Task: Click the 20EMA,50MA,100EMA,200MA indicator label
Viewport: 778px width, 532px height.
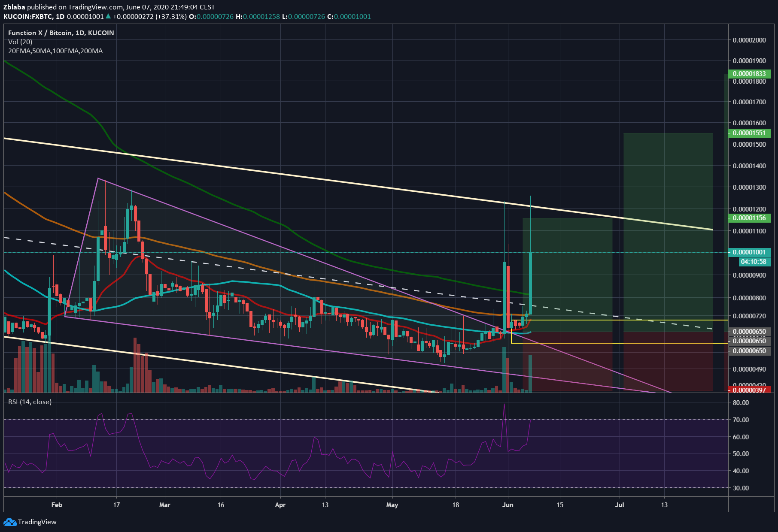Action: [x=55, y=51]
